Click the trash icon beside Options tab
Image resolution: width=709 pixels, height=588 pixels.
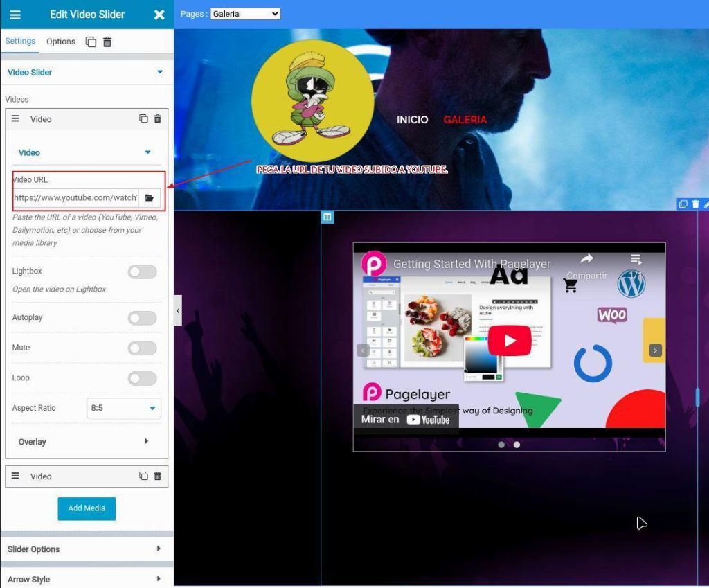(107, 42)
